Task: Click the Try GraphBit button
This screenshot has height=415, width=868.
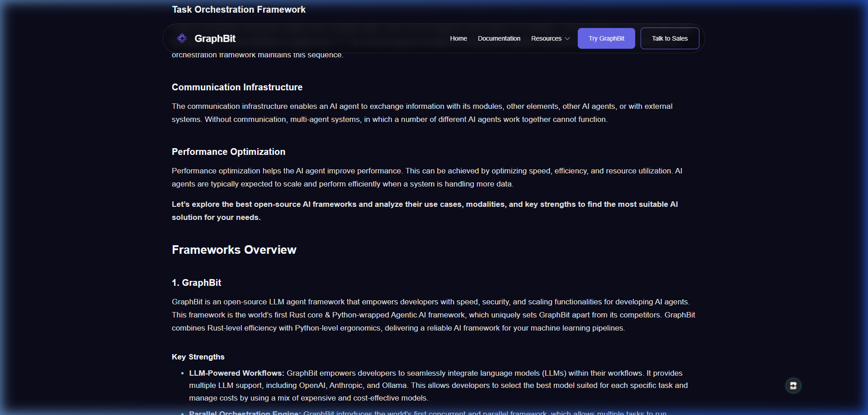Action: pyautogui.click(x=606, y=38)
